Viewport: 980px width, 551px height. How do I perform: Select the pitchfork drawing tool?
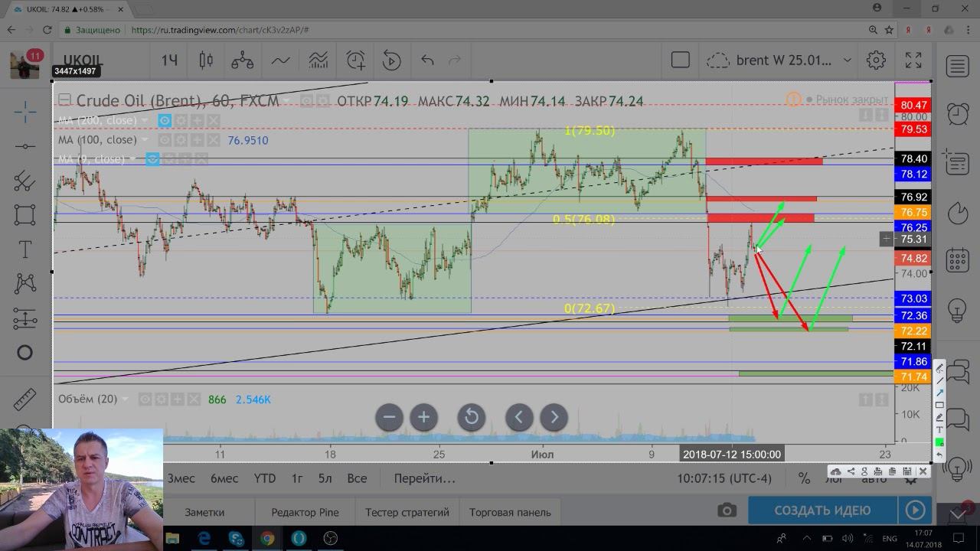[x=24, y=181]
